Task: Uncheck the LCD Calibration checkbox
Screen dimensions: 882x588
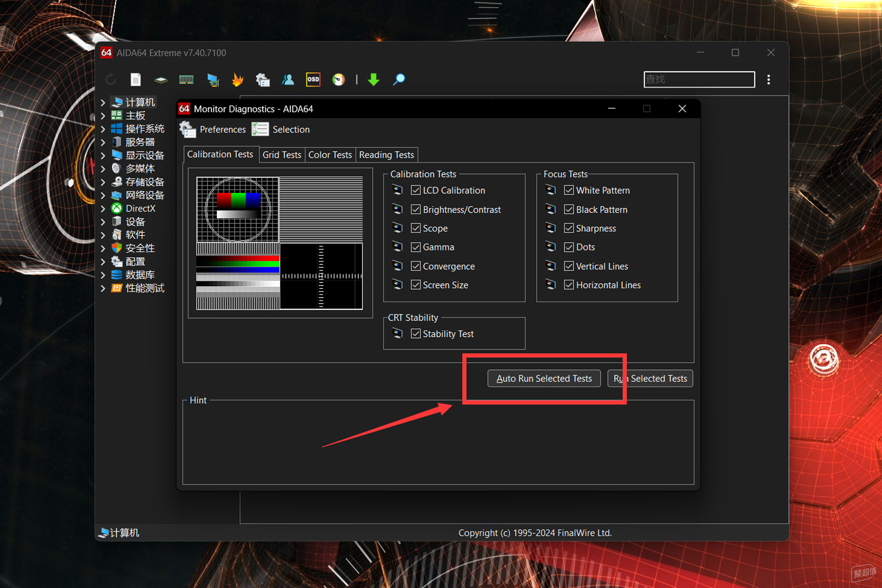Action: [x=416, y=190]
